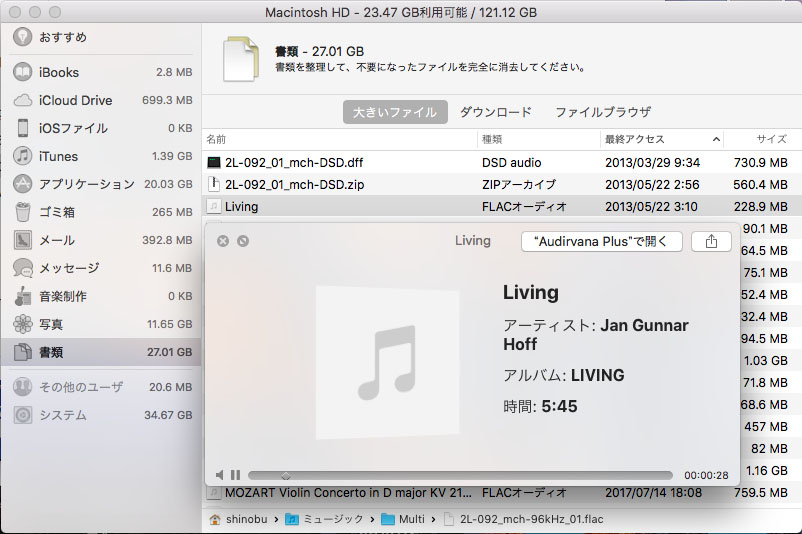Viewport: 802px width, 534px height.
Task: Click the 書類 documents icon in sidebar
Action: [23, 352]
